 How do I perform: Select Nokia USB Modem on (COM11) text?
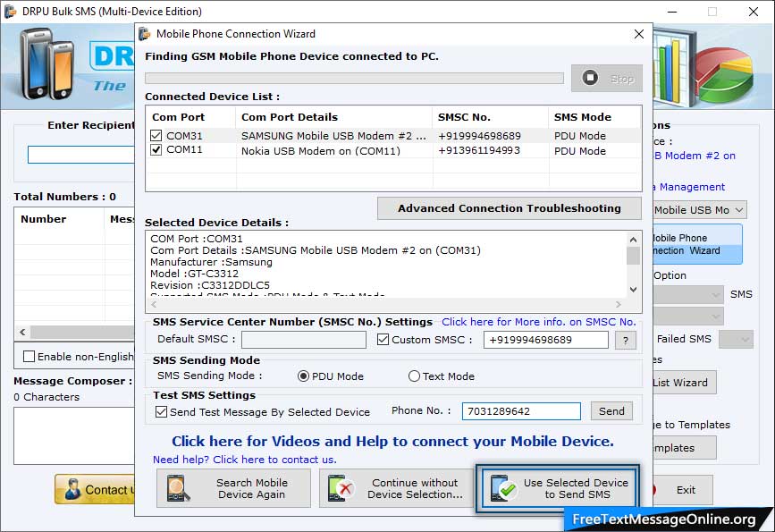[321, 151]
